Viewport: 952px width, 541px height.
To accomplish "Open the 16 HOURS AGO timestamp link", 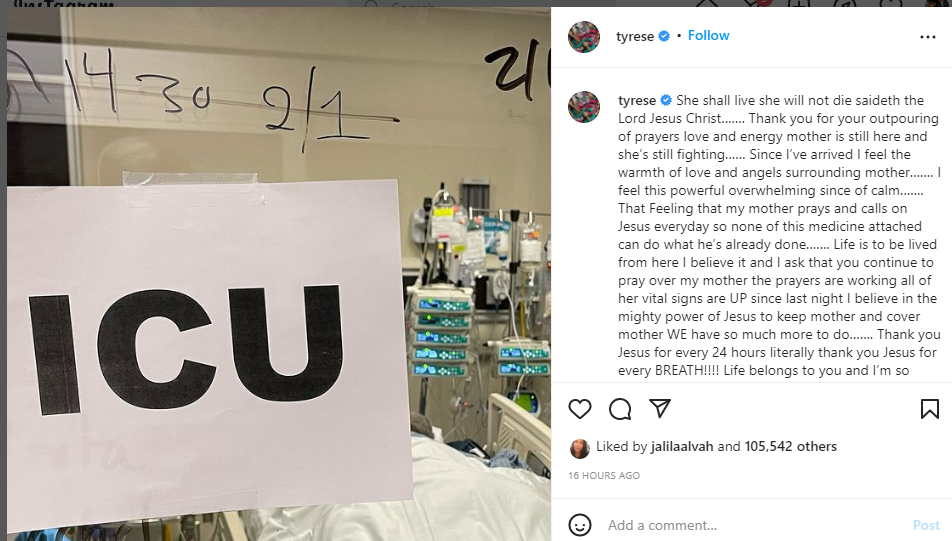I will 604,475.
